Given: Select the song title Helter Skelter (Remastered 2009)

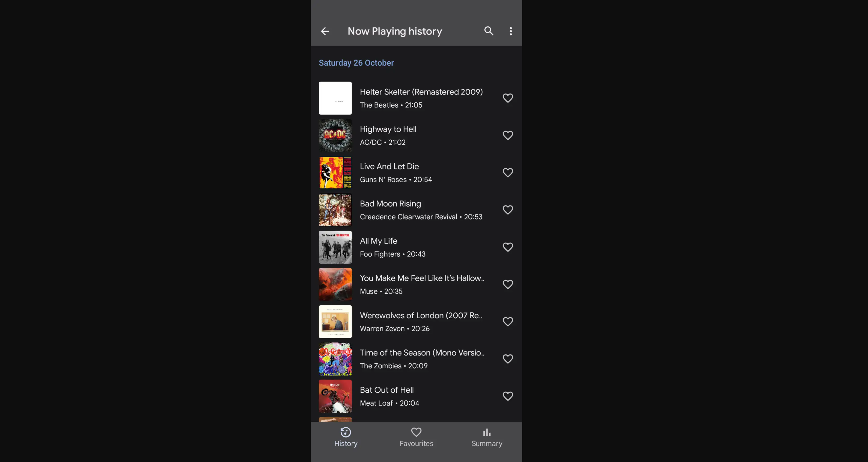Looking at the screenshot, I should (421, 92).
